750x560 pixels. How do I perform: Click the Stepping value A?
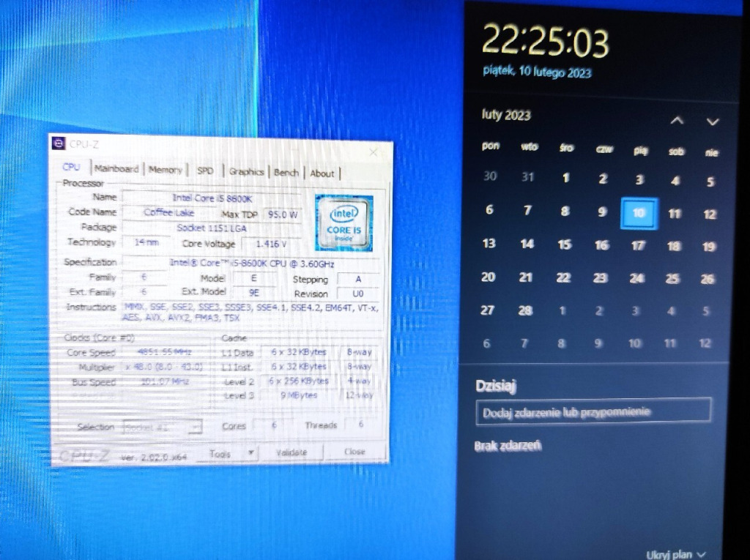tap(357, 279)
